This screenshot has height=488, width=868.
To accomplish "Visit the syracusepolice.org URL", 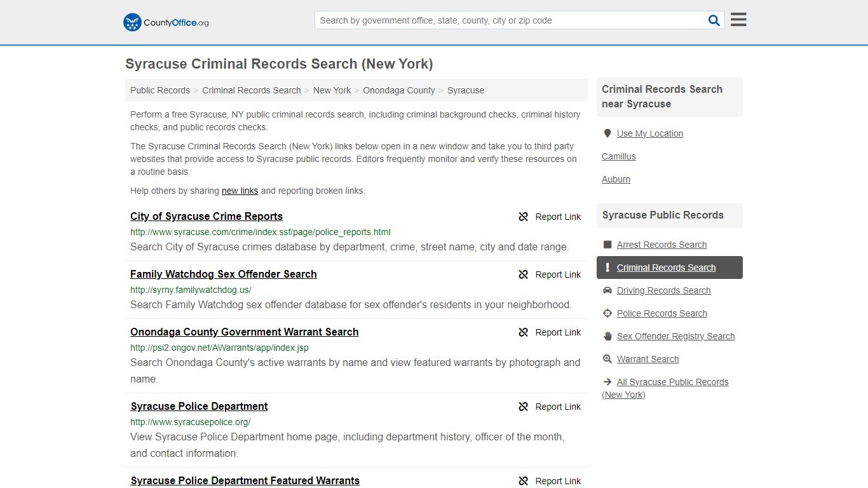I will click(x=191, y=422).
